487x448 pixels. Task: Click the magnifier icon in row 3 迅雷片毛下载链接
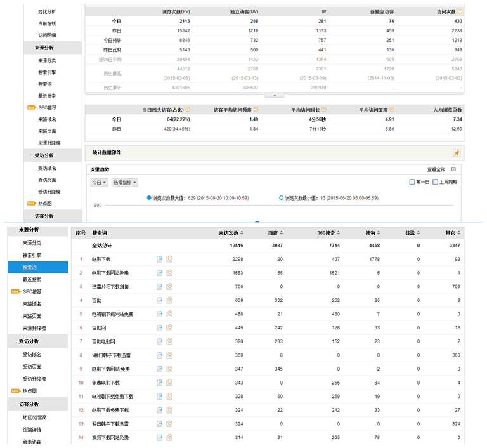click(159, 286)
